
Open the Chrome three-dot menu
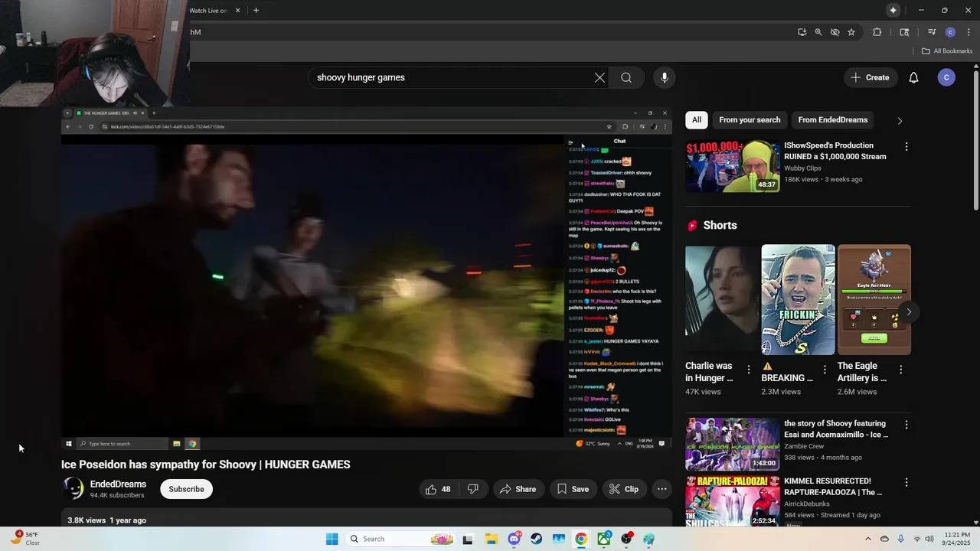pos(969,32)
